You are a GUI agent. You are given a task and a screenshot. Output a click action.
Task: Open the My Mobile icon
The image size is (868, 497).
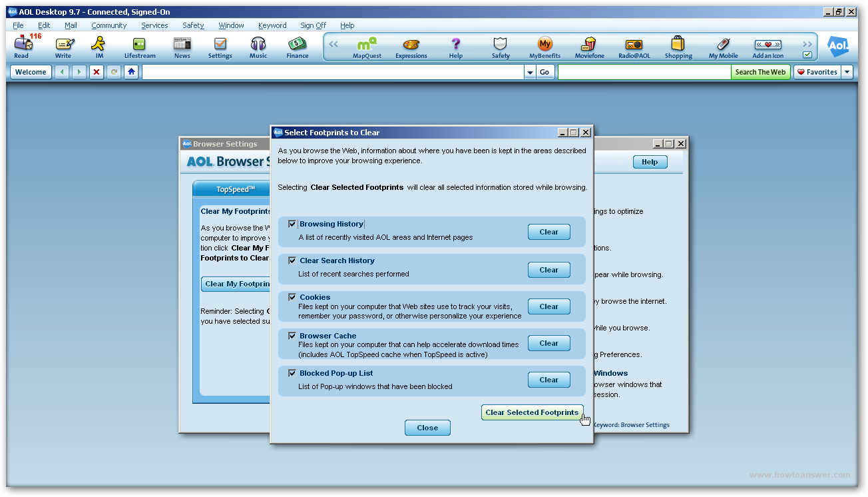[x=724, y=47]
